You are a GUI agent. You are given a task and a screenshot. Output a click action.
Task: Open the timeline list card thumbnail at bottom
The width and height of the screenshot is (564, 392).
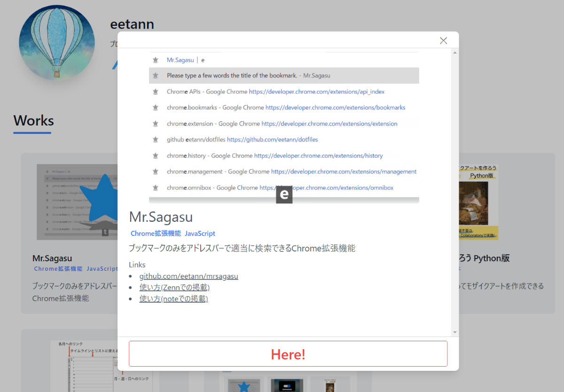pos(85,366)
